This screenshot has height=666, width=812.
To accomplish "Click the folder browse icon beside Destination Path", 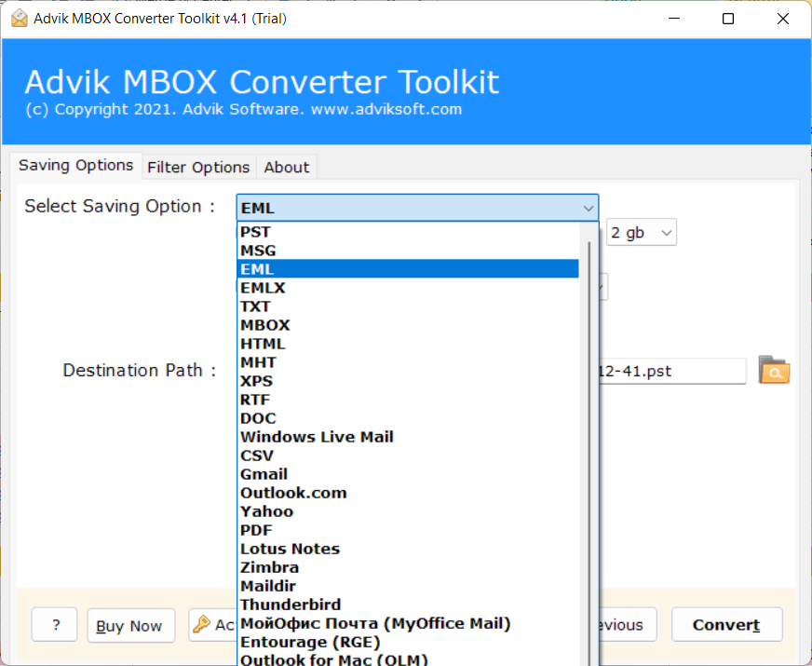I will pos(774,370).
